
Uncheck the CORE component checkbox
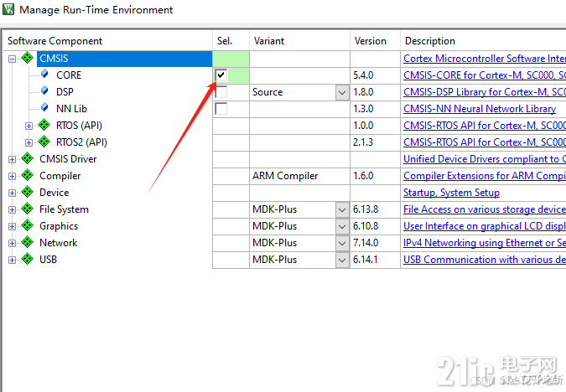(x=221, y=75)
